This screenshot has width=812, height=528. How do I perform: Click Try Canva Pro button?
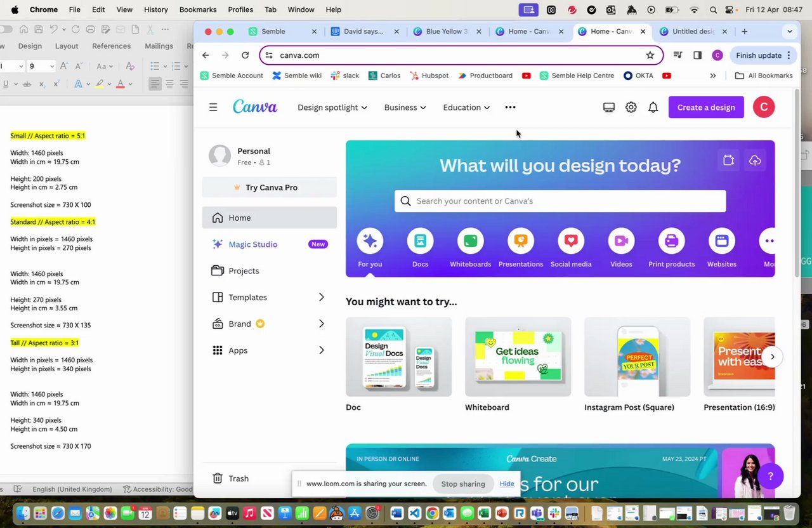(270, 187)
